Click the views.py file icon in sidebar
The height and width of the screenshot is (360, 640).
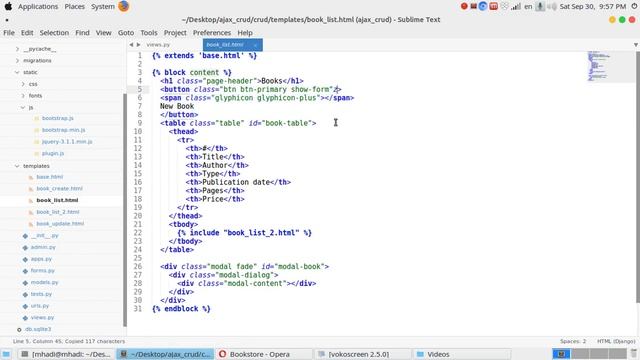[25, 318]
